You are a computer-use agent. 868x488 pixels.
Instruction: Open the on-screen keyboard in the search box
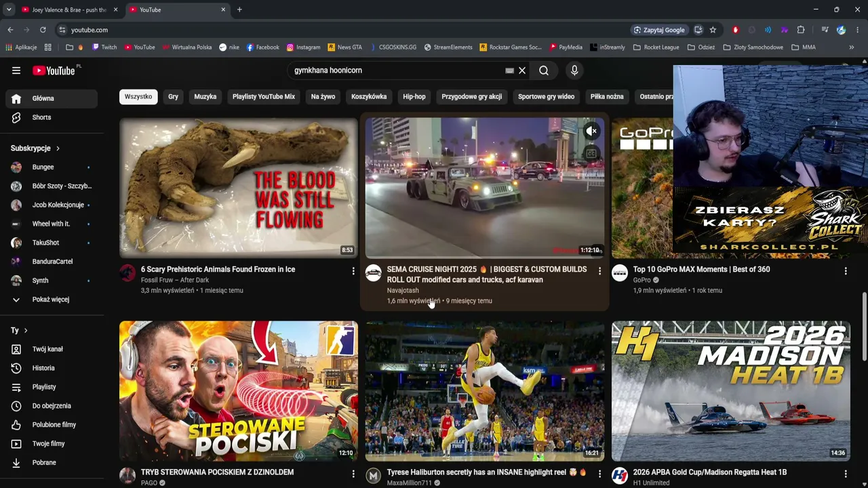(x=509, y=70)
